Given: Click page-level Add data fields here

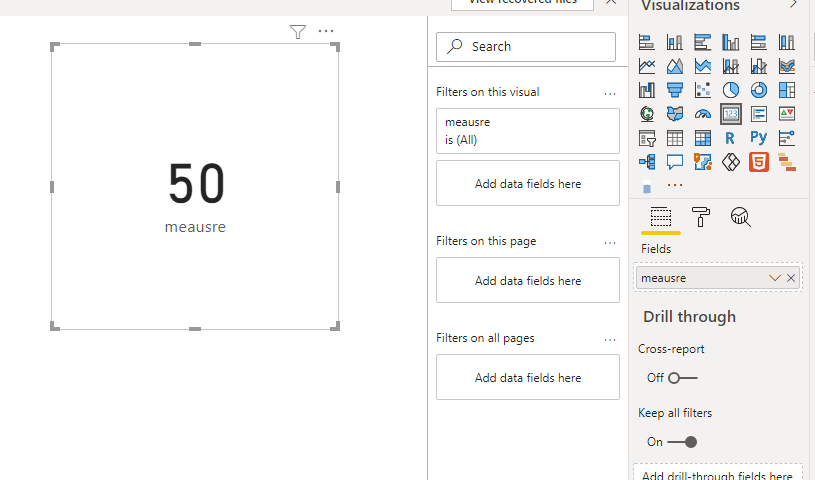Looking at the screenshot, I should (x=528, y=280).
